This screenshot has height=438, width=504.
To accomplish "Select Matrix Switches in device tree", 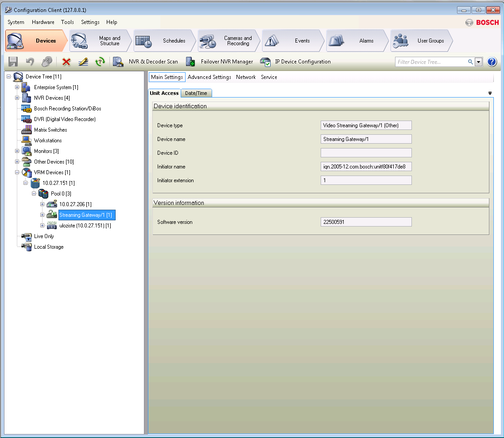I will tap(50, 130).
